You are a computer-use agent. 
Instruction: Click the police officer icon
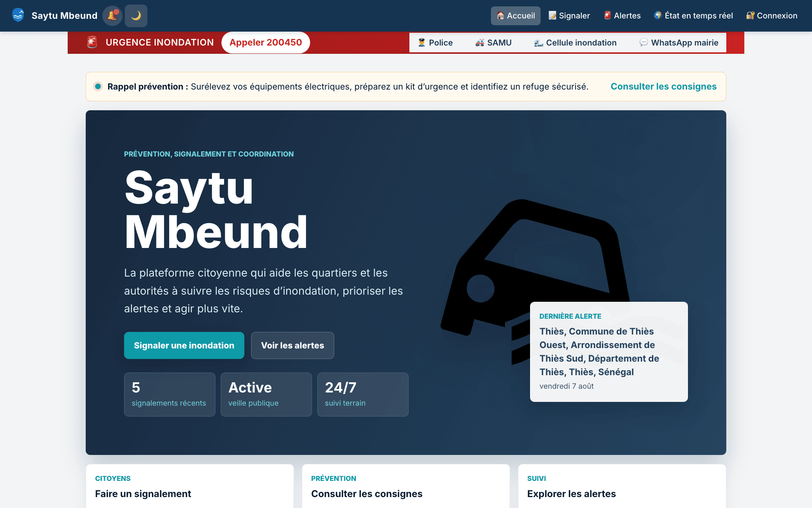pos(422,43)
